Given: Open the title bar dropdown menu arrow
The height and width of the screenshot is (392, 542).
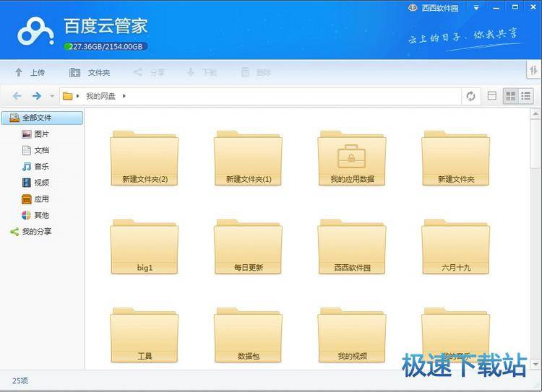Looking at the screenshot, I should (x=476, y=8).
